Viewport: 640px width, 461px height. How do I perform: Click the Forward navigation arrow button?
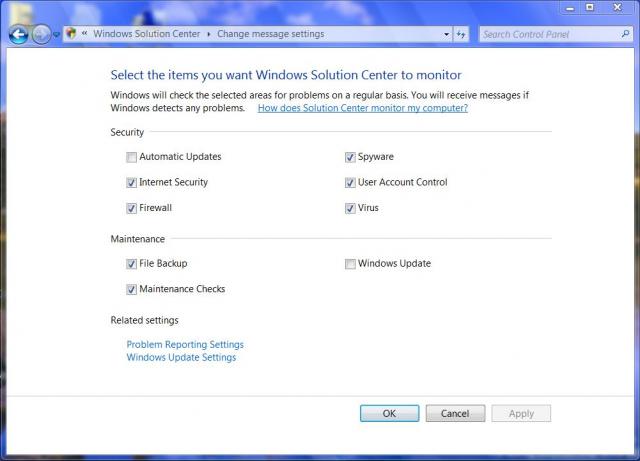coord(41,34)
